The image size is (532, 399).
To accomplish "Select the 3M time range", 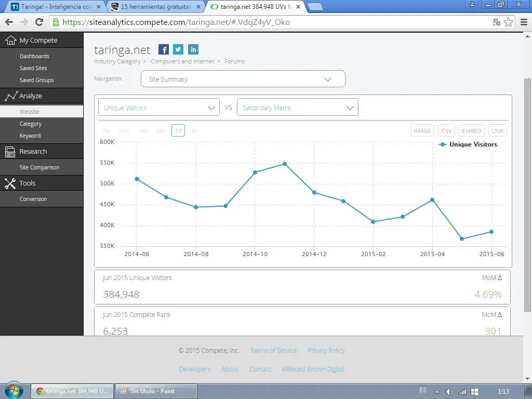I will tap(143, 131).
